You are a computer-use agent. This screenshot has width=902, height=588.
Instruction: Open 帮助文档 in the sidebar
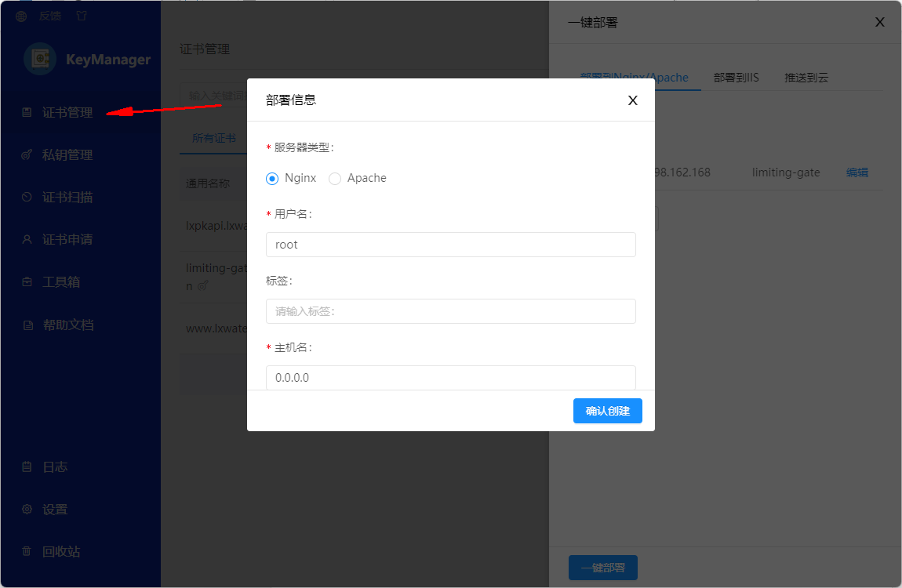click(68, 325)
